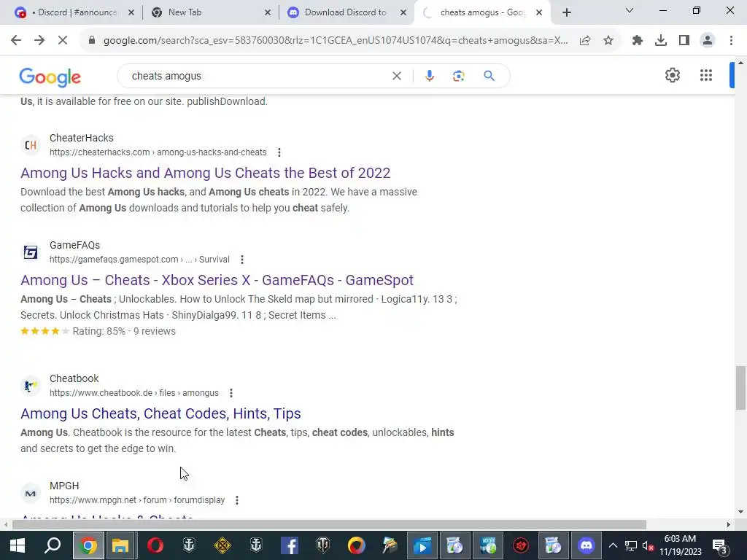Switch to the Download Discord tab
Image resolution: width=747 pixels, height=560 pixels.
(345, 12)
